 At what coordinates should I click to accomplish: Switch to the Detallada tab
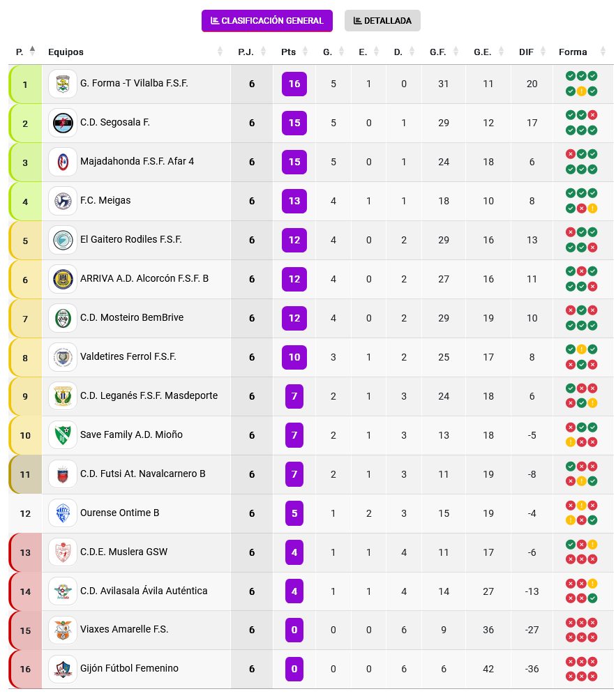point(382,21)
